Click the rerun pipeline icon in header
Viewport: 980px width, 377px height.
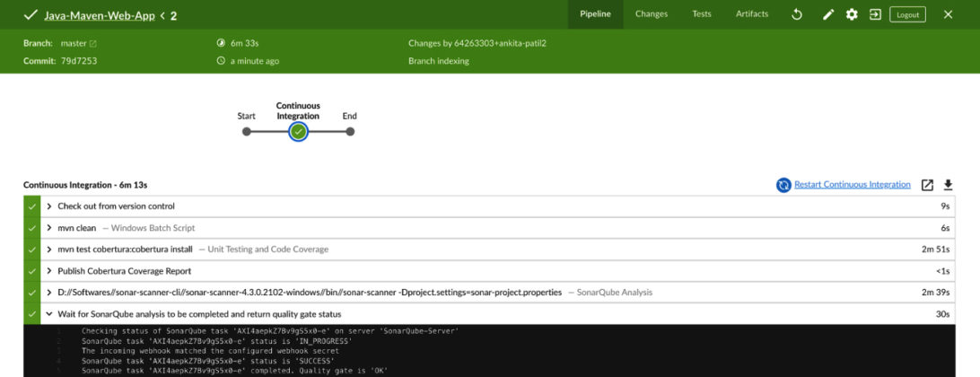[x=796, y=14]
